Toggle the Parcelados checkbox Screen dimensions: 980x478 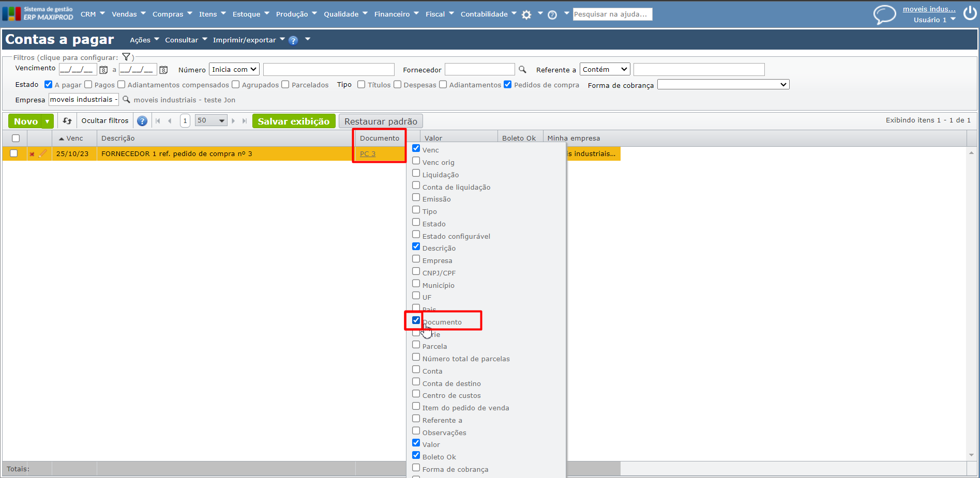click(285, 84)
